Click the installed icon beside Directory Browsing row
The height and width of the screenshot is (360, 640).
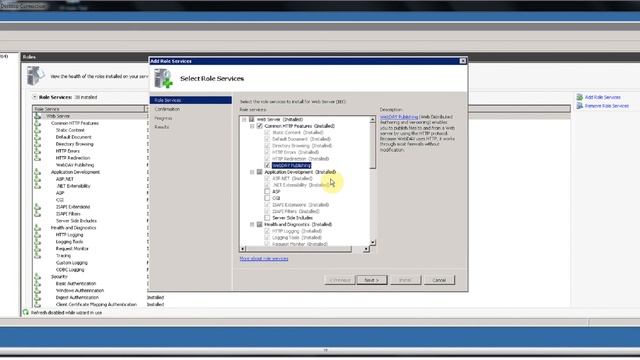(38, 144)
